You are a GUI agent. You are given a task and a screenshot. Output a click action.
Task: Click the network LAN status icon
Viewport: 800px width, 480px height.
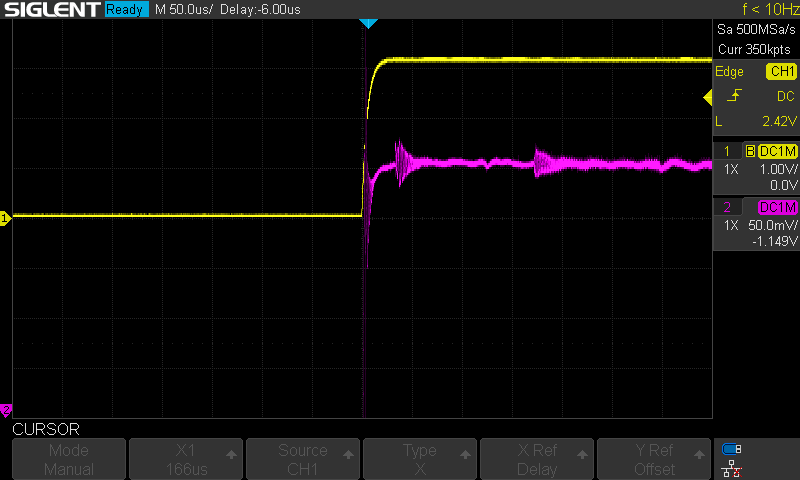pyautogui.click(x=731, y=468)
